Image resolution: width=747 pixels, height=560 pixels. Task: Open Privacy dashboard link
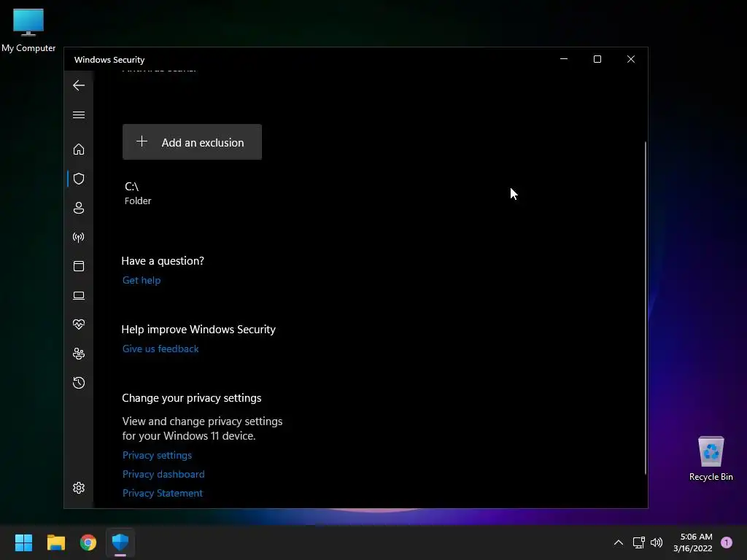coord(163,474)
